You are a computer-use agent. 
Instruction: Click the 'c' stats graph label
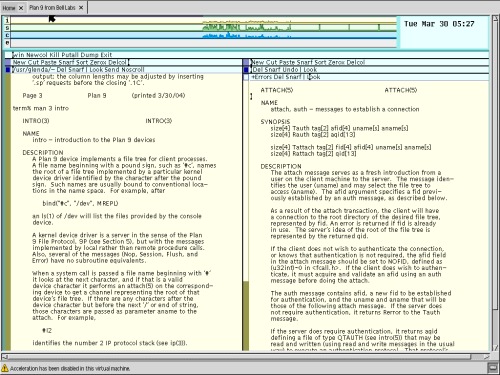click(x=7, y=35)
